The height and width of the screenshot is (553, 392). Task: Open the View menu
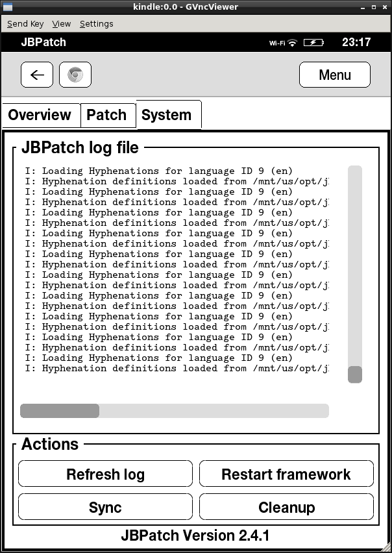click(x=62, y=24)
